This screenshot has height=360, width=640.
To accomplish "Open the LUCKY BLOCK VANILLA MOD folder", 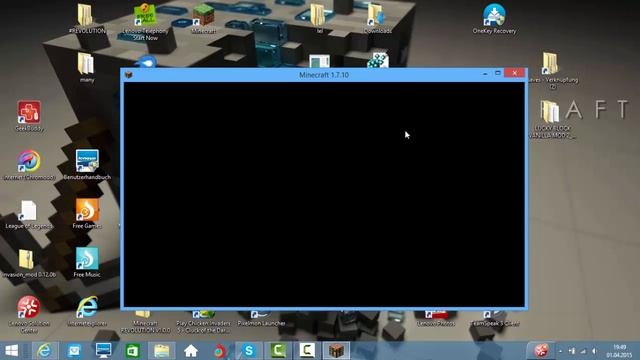I will click(552, 119).
